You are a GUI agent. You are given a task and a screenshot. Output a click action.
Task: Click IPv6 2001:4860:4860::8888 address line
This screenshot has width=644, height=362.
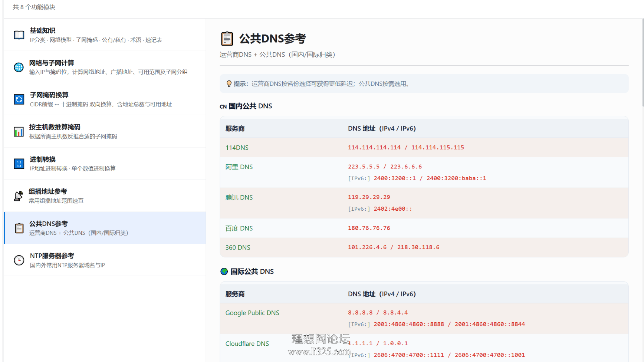449,324
